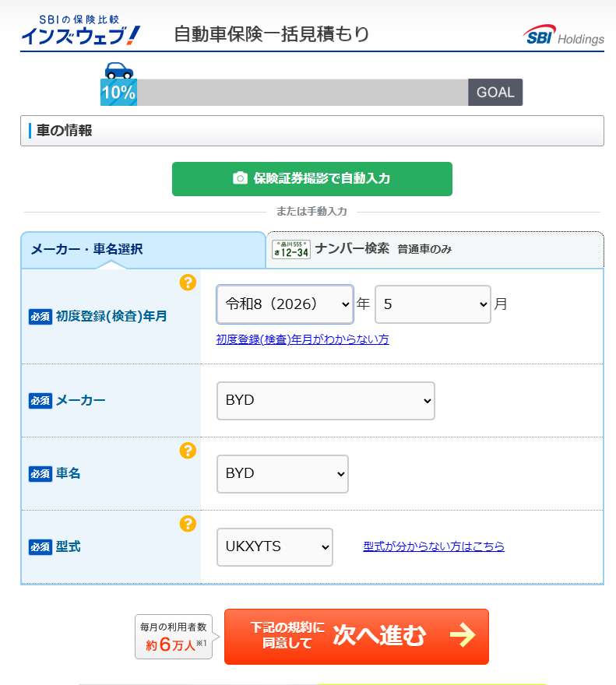Open help icon for 車名
616x685 pixels.
(x=188, y=451)
